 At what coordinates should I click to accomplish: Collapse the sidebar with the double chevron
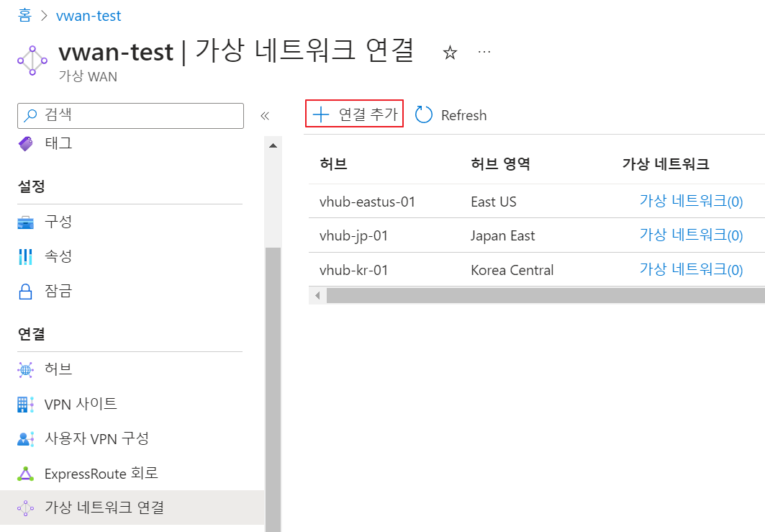(265, 116)
